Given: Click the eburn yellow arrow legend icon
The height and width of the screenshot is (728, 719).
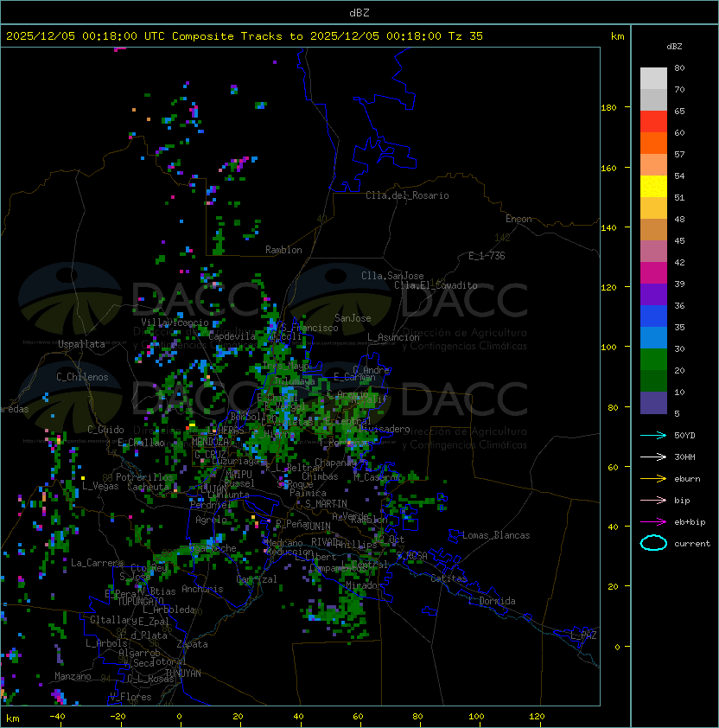Looking at the screenshot, I should point(653,479).
